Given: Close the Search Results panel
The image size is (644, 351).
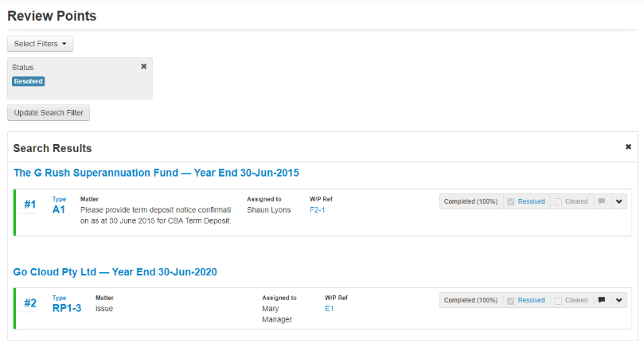Looking at the screenshot, I should (628, 147).
